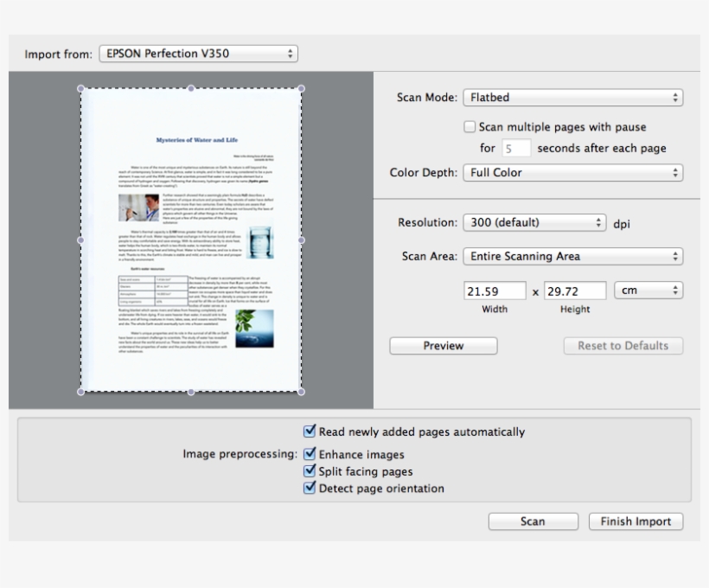Change the Resolution from 300 dpi
Viewport: 709px width, 588px height.
pyautogui.click(x=533, y=222)
